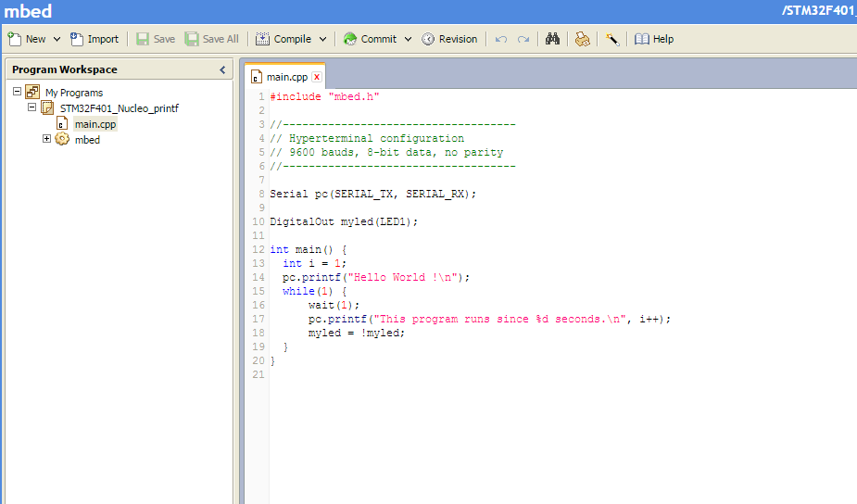Click the Save button in toolbar
This screenshot has height=504, width=857.
pyautogui.click(x=156, y=39)
